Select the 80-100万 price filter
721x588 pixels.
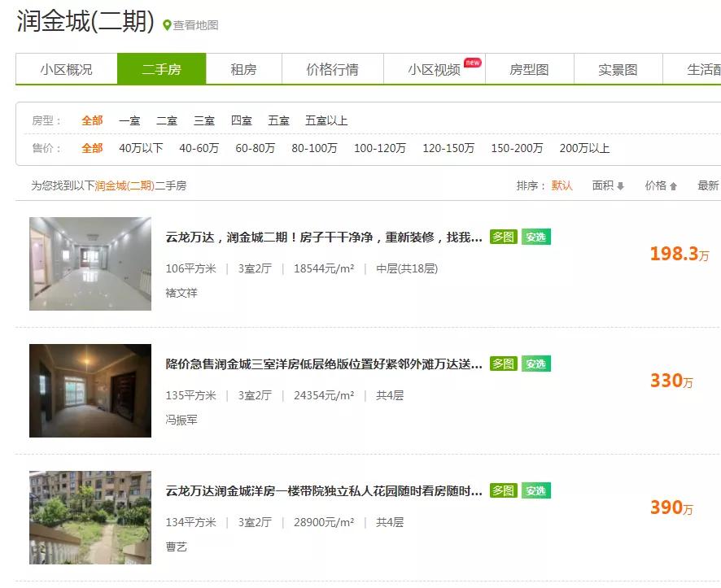click(x=317, y=149)
